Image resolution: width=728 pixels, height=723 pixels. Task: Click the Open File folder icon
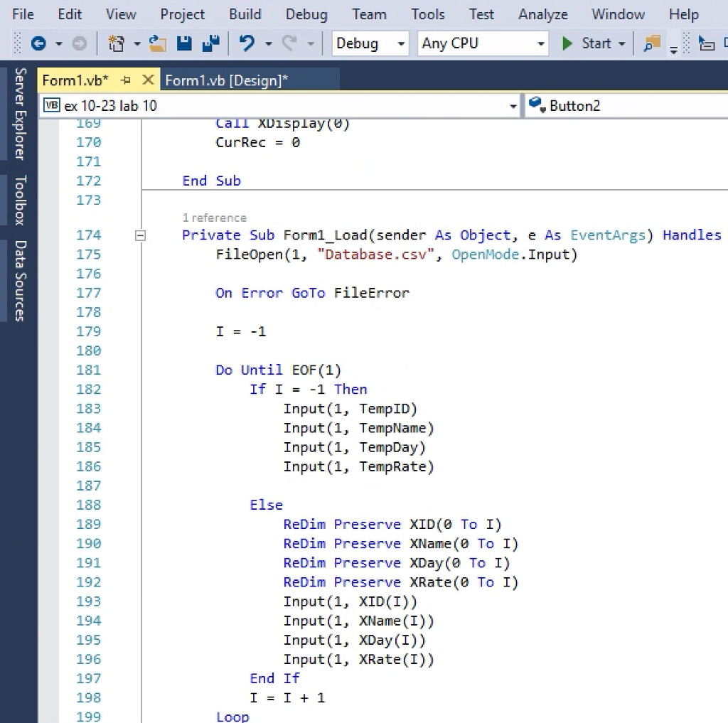[x=158, y=44]
